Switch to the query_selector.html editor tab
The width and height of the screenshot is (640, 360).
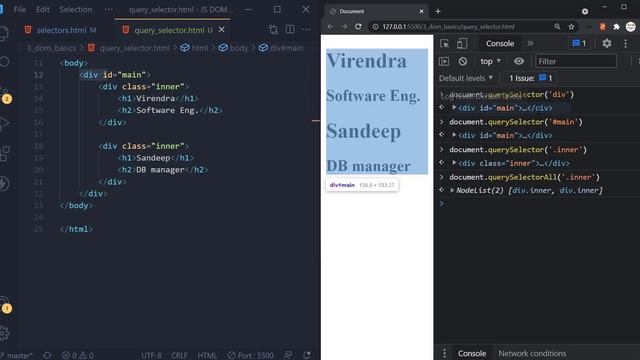tap(169, 30)
